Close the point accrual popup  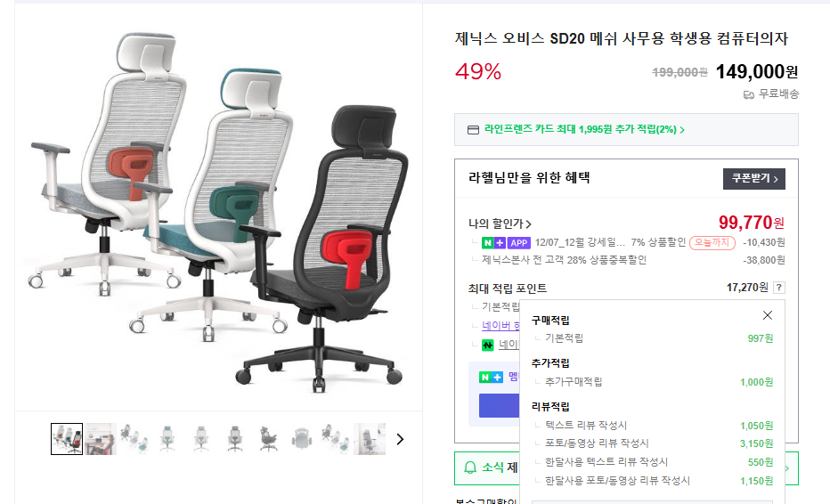(767, 315)
